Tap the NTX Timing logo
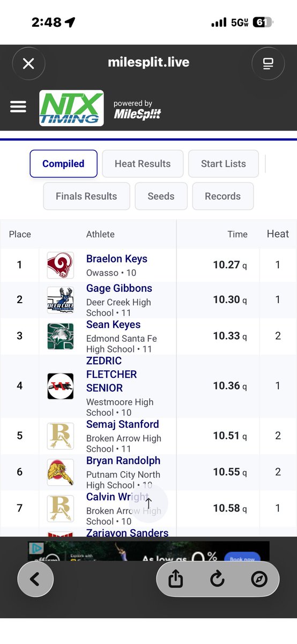This screenshot has width=297, height=644. point(71,108)
